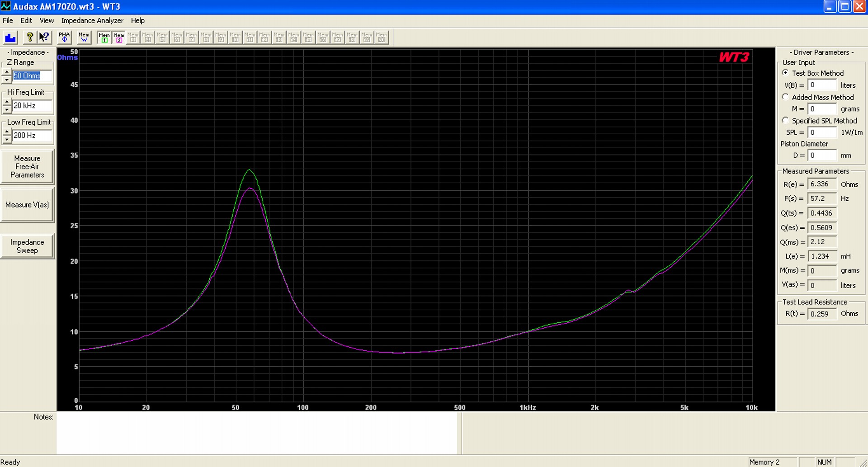Viewport: 868px width, 467px height.
Task: Click the Mem W write memory icon
Action: click(84, 38)
